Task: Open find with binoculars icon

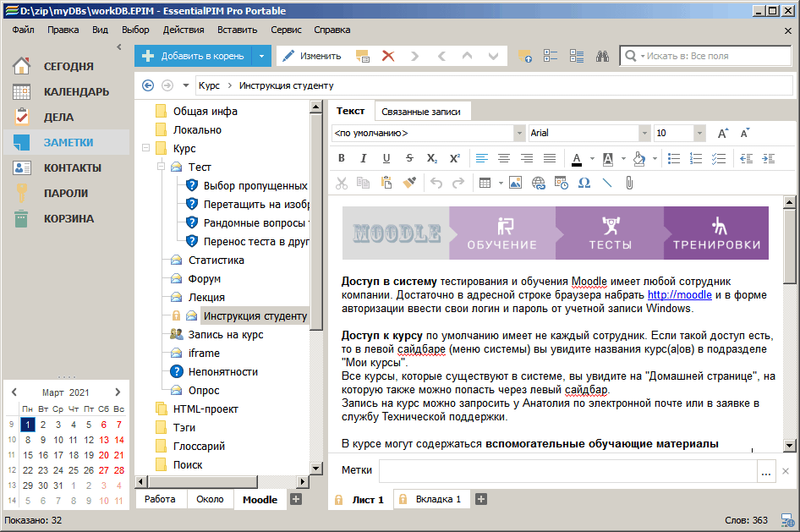Action: click(603, 56)
